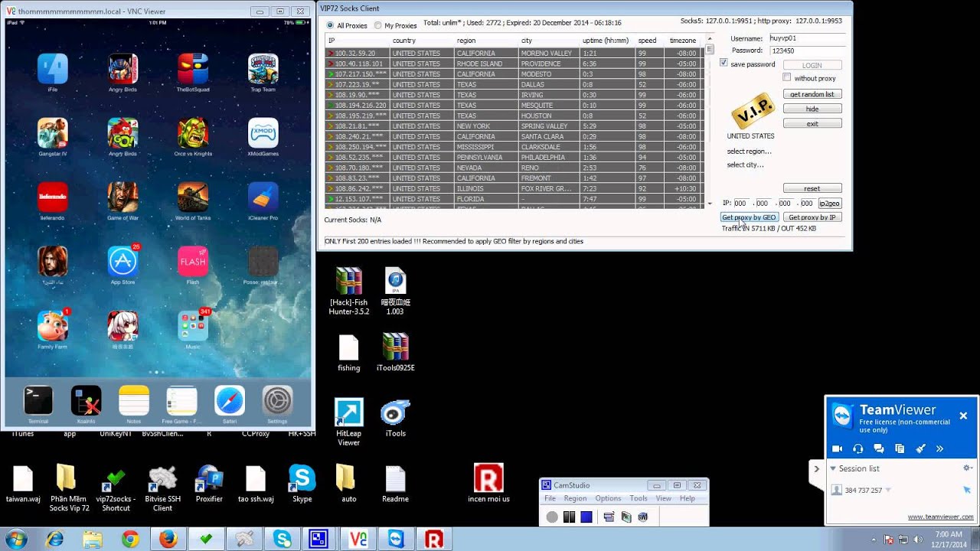
Task: Sort proxy list by uptime column
Action: (606, 41)
